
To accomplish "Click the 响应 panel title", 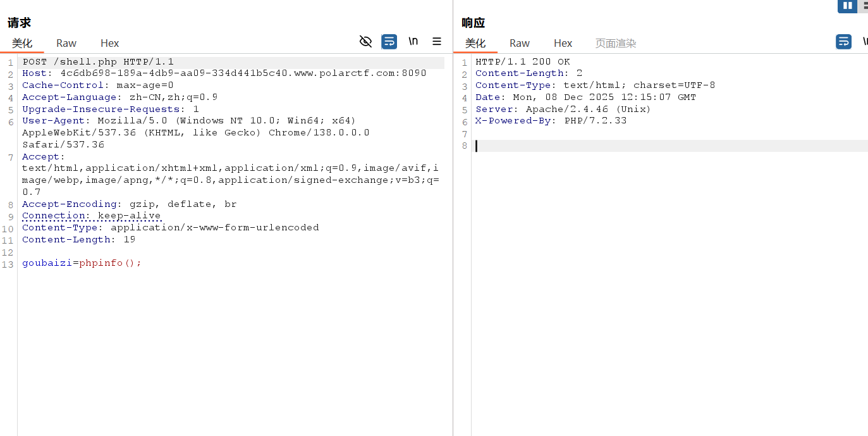I will 473,23.
